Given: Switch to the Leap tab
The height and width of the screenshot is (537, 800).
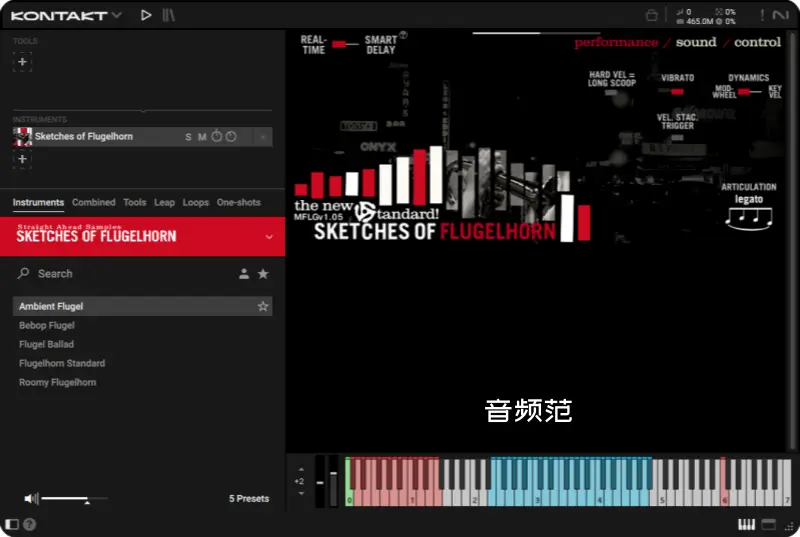Looking at the screenshot, I should (x=164, y=202).
